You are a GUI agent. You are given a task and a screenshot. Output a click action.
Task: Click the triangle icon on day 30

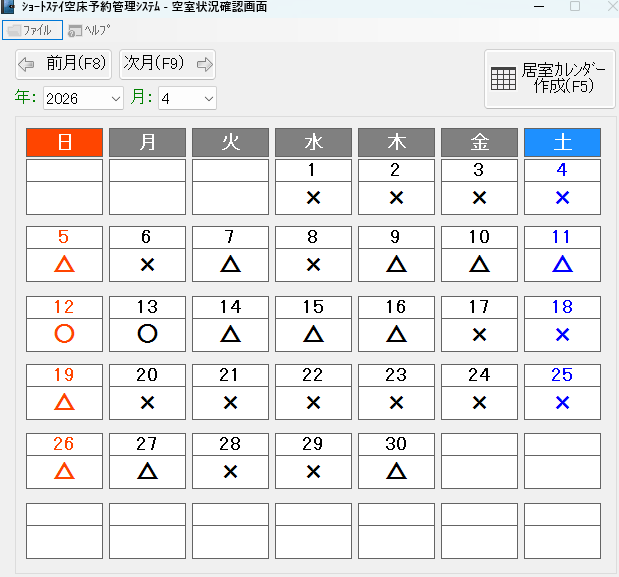coord(396,471)
